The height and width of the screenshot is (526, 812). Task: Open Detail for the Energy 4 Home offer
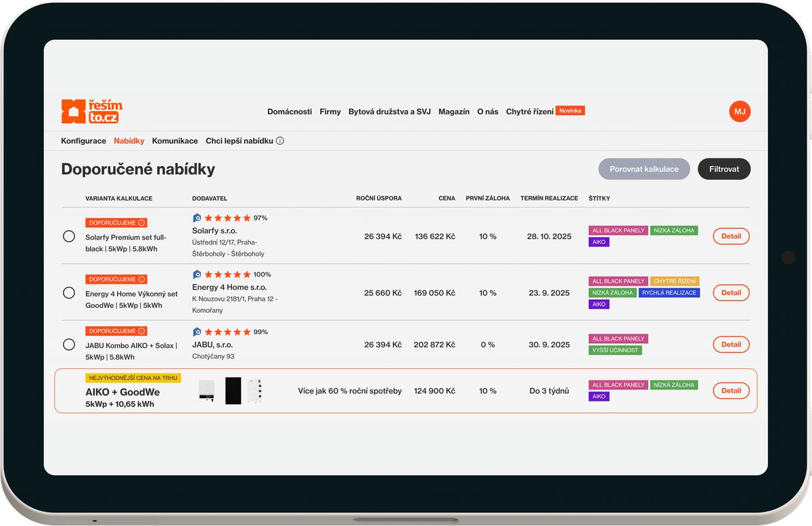click(731, 292)
